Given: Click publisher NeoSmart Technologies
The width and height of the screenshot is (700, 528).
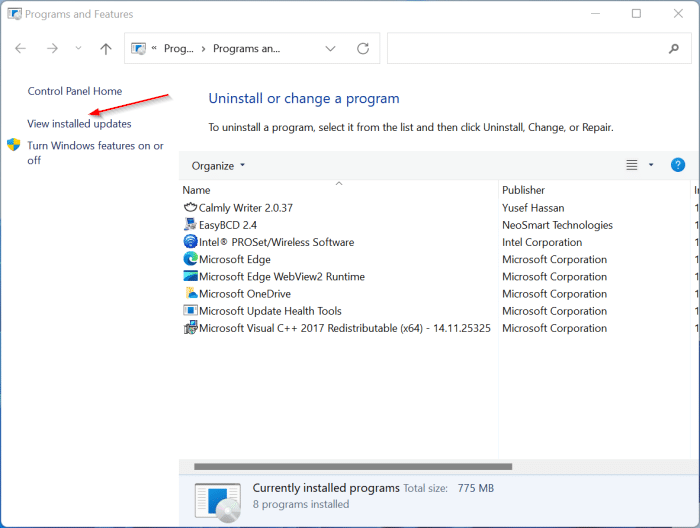Looking at the screenshot, I should [x=557, y=225].
